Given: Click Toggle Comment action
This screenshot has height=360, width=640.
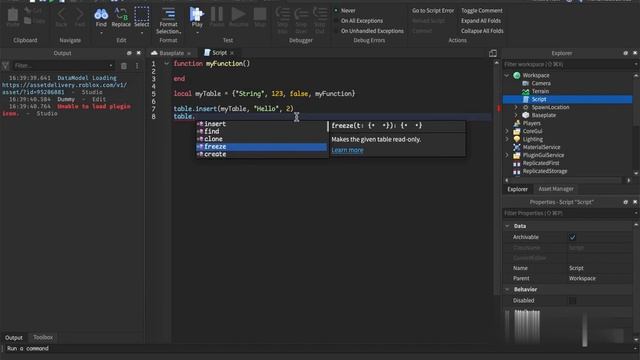Looking at the screenshot, I should [x=482, y=10].
